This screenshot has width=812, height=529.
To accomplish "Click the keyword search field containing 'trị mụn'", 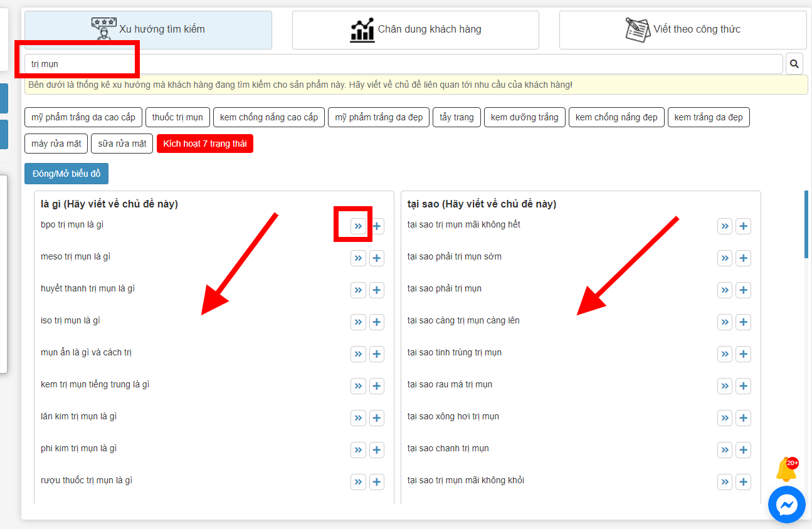I will click(404, 64).
